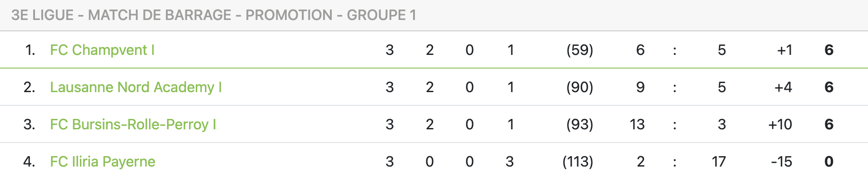Click the +4 goal difference value
Viewport: 868px width, 177px height.
[783, 87]
